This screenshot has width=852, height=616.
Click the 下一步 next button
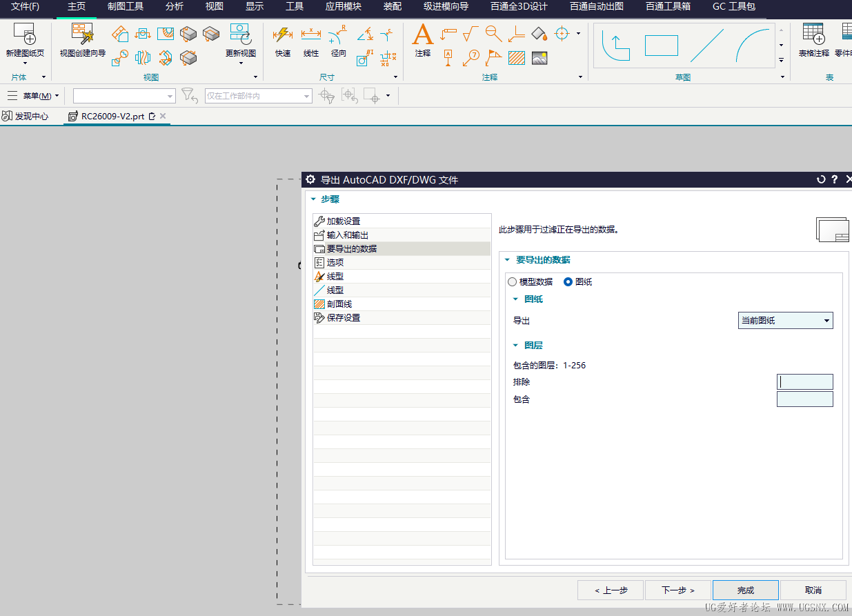coord(677,590)
